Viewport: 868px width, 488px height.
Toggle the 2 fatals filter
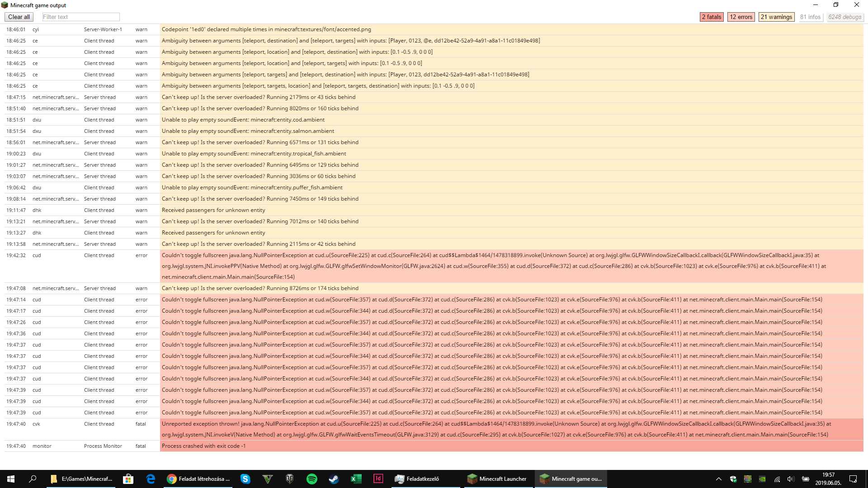pyautogui.click(x=711, y=17)
